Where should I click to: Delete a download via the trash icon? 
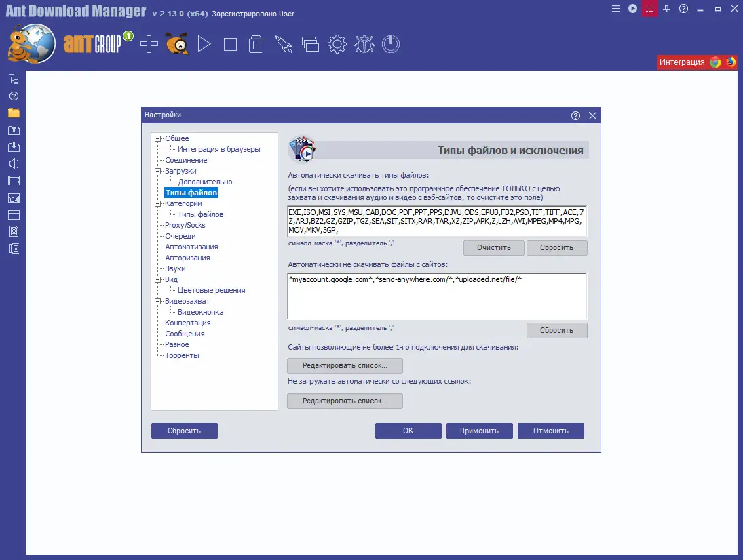(x=256, y=43)
